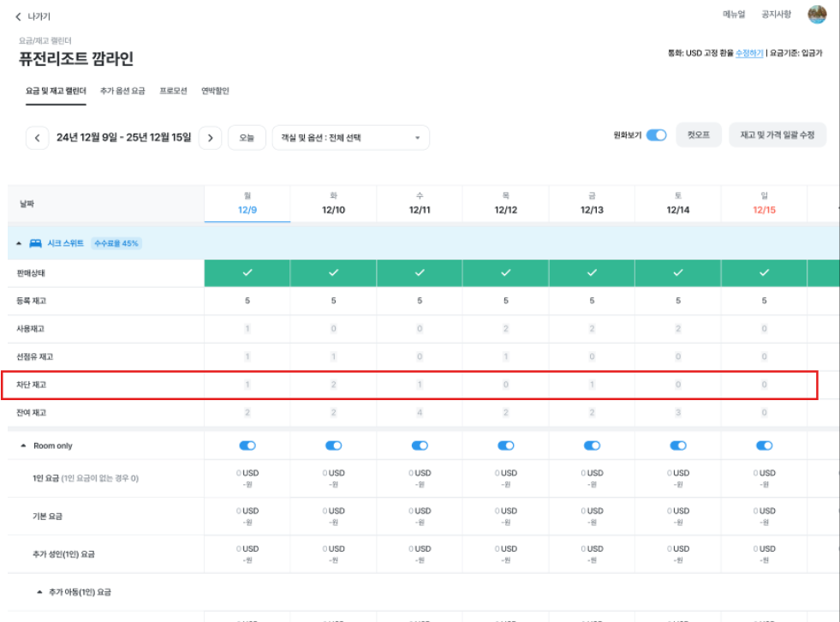Go to next week with right chevron
This screenshot has width=840, height=622.
(211, 138)
